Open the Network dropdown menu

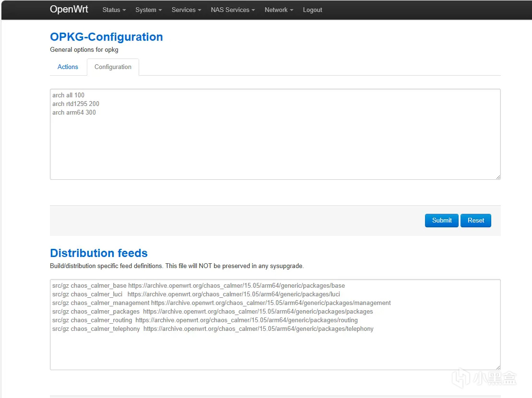coord(279,10)
